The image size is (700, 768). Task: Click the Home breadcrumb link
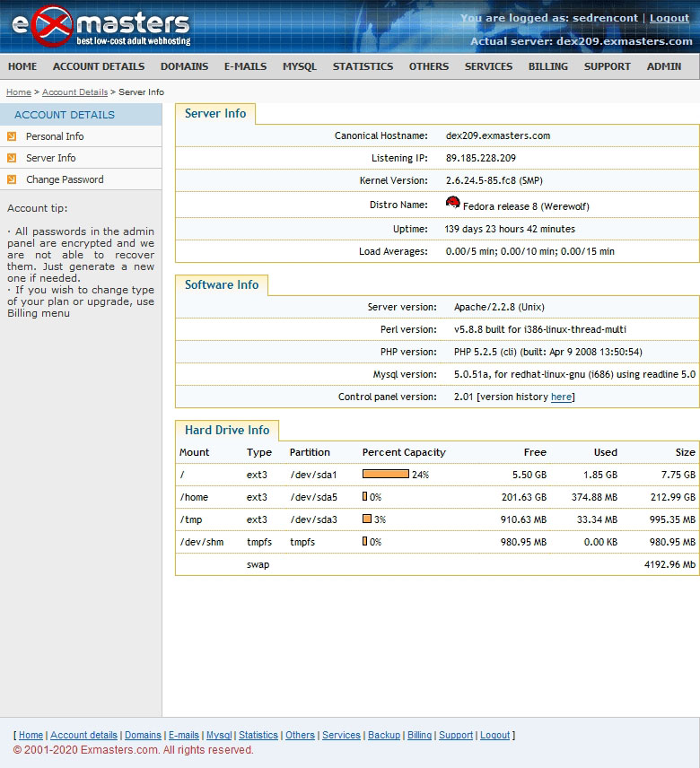click(18, 92)
